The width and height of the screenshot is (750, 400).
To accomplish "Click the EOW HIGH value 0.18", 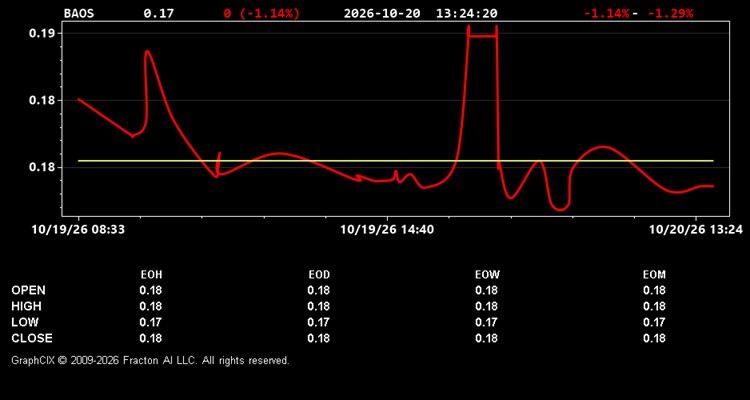I will (486, 306).
